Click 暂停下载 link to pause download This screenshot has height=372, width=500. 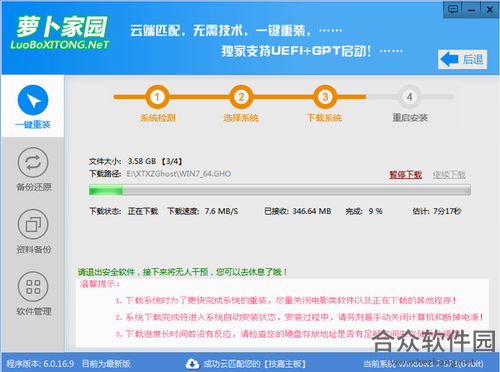click(405, 174)
